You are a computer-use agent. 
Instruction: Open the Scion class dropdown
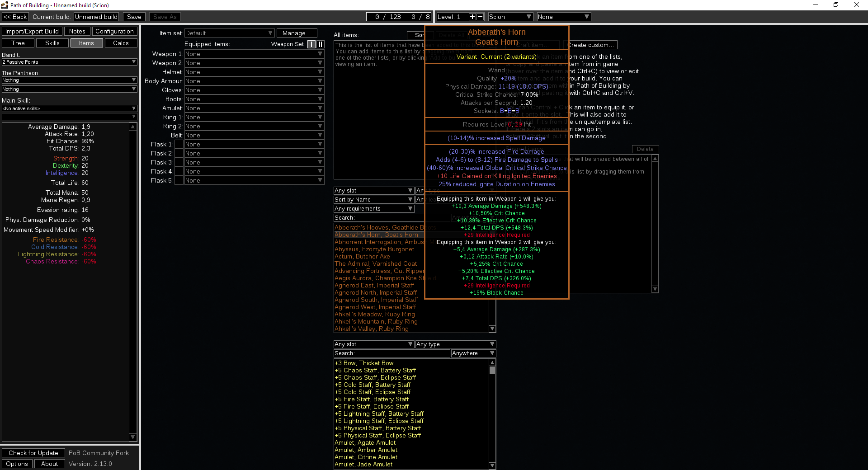[510, 17]
